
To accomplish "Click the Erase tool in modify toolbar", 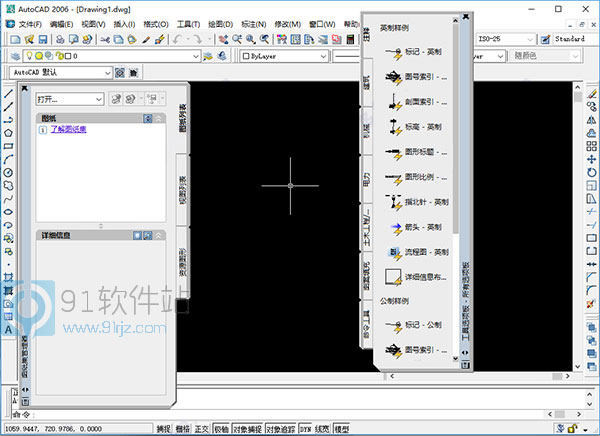I will 591,94.
